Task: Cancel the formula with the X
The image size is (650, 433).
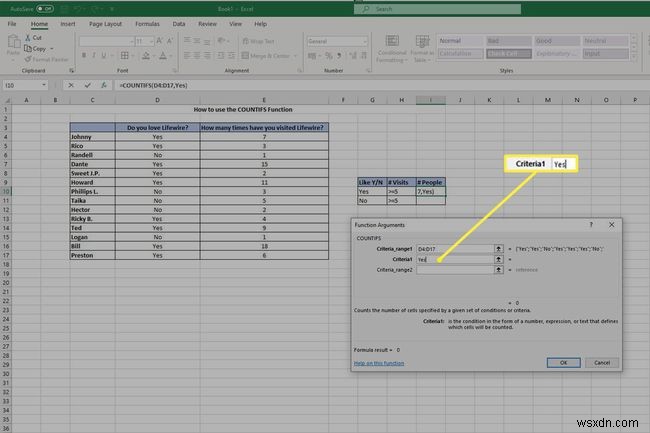Action: coord(71,85)
